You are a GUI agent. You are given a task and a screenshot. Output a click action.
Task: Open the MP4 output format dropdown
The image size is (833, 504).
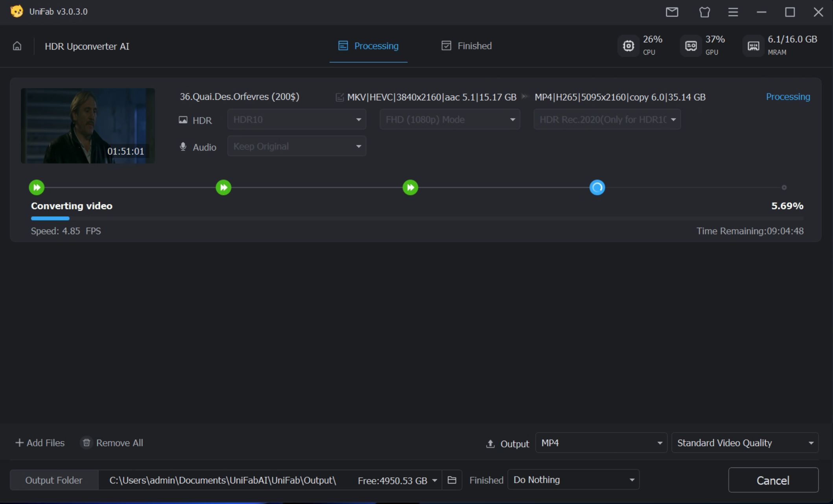point(601,443)
